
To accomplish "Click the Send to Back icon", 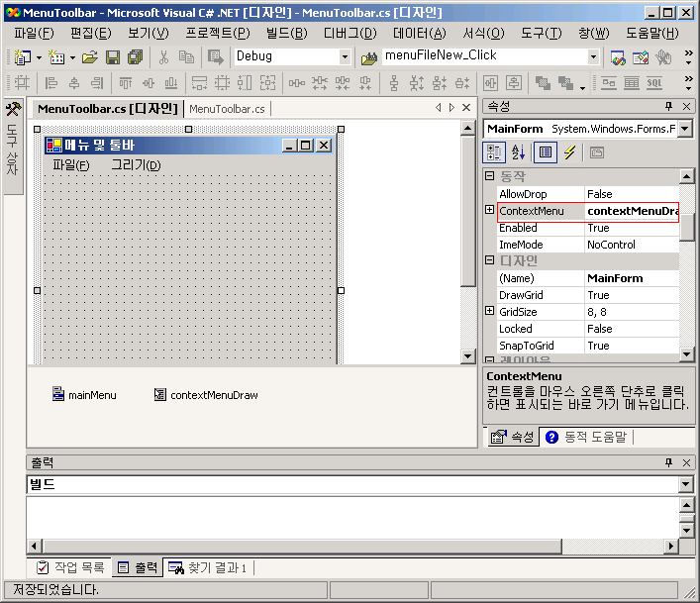I will 565,83.
